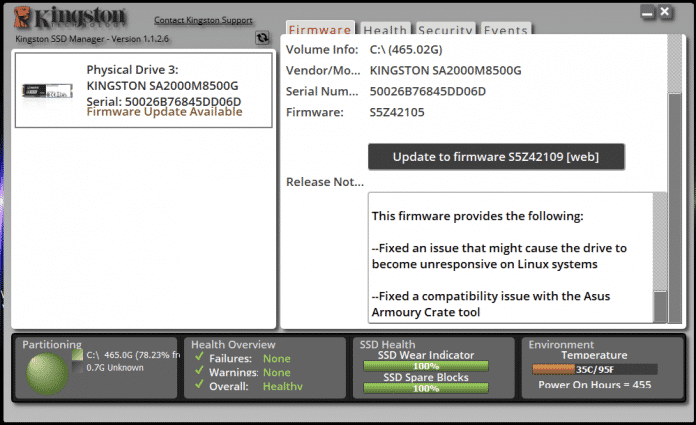The height and width of the screenshot is (425, 696).
Task: Click the SSD Spare Blocks progress bar
Action: (x=426, y=388)
